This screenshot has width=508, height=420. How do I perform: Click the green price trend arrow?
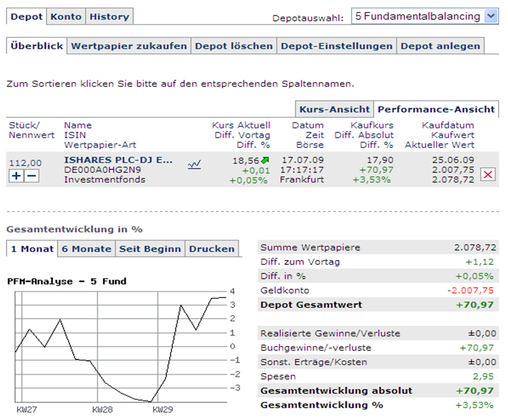(x=265, y=160)
